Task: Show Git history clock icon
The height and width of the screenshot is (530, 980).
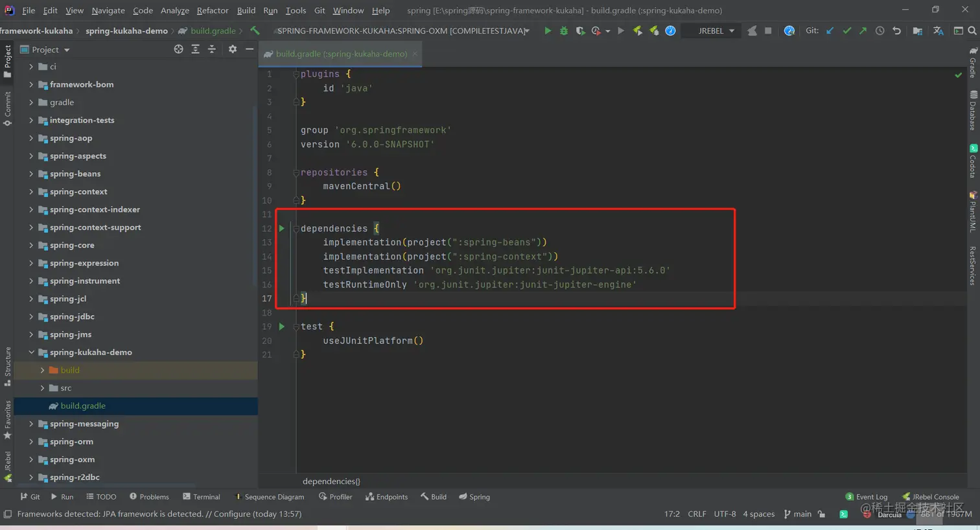Action: (x=880, y=30)
